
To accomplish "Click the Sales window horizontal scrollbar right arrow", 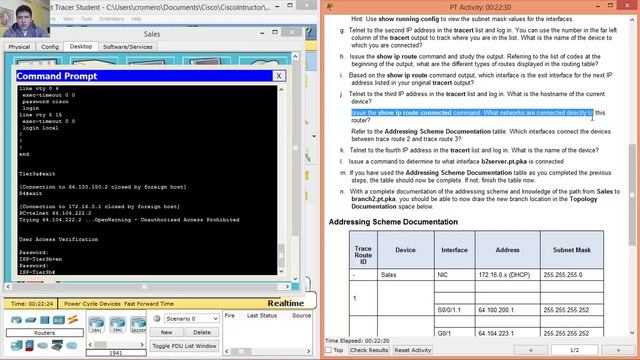I will pyautogui.click(x=288, y=287).
